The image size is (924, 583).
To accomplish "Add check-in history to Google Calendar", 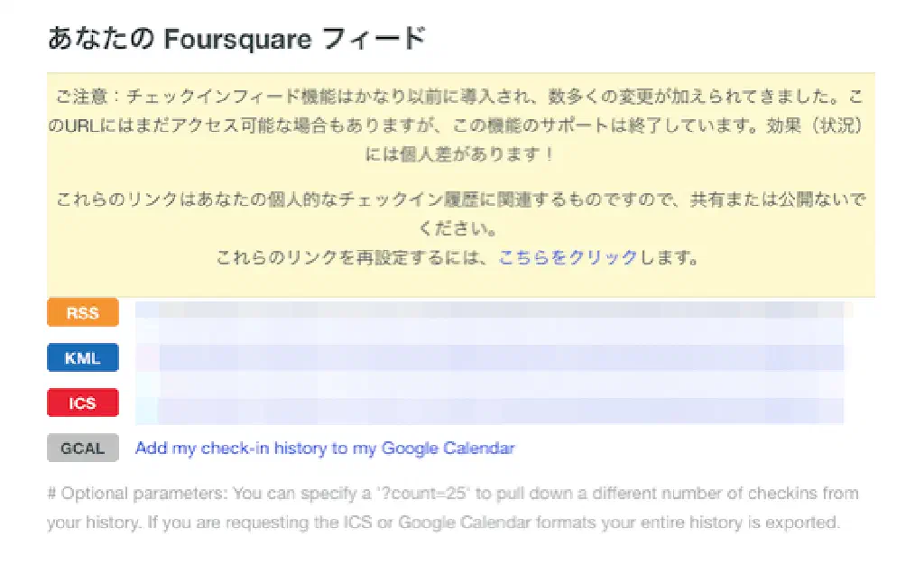I will coord(324,448).
